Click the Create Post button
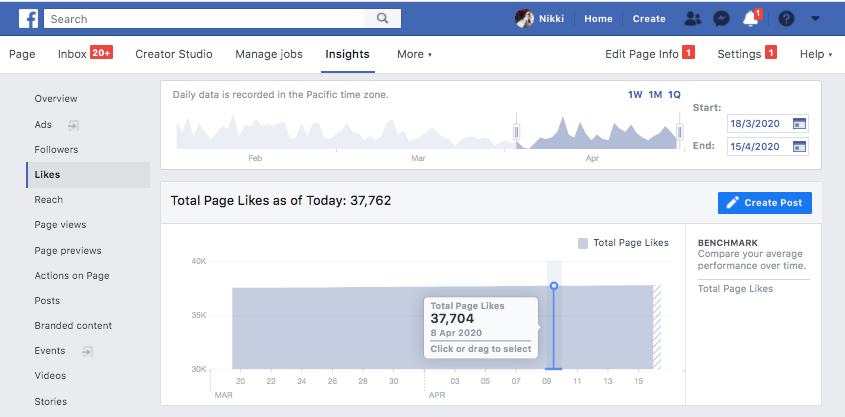Viewport: 845px width, 417px height. tap(765, 202)
